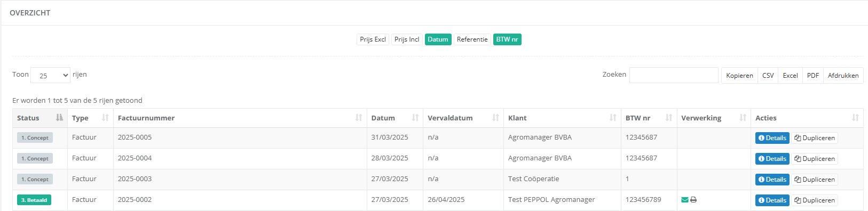Click the 3. Betaald status badge

(x=34, y=200)
